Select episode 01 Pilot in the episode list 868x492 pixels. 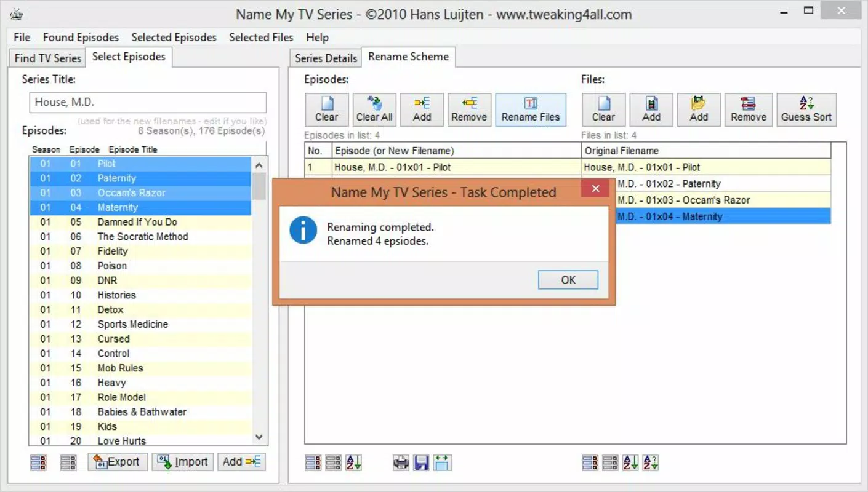[x=140, y=164]
